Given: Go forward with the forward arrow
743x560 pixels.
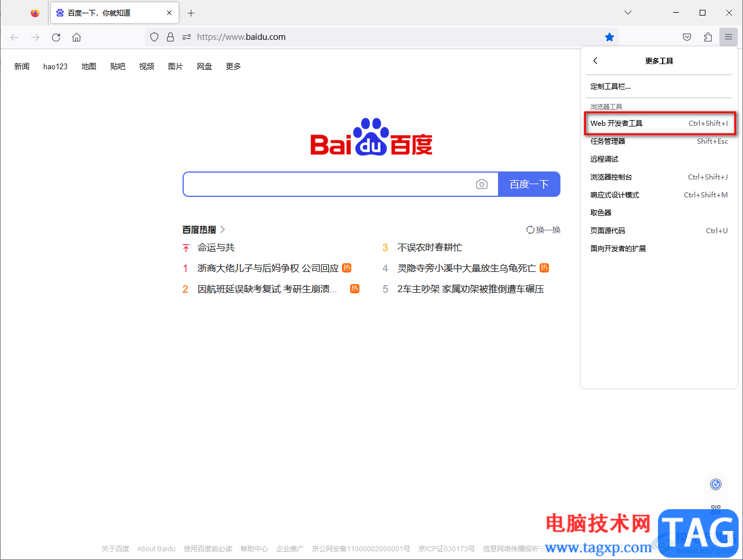Looking at the screenshot, I should pyautogui.click(x=35, y=37).
